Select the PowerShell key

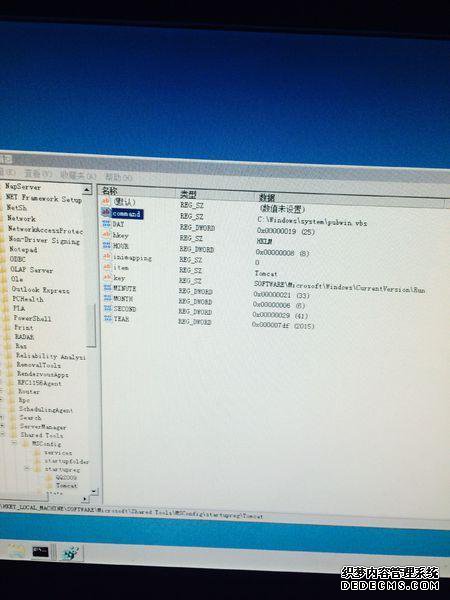coord(33,318)
